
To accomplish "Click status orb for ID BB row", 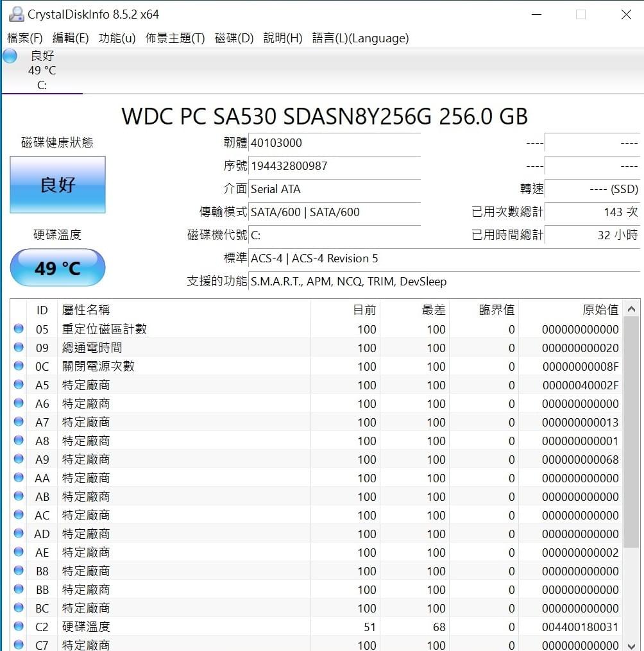I will (x=19, y=589).
